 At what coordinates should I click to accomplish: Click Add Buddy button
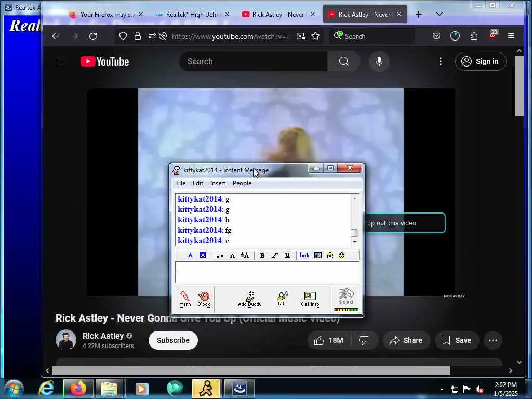pos(250,299)
